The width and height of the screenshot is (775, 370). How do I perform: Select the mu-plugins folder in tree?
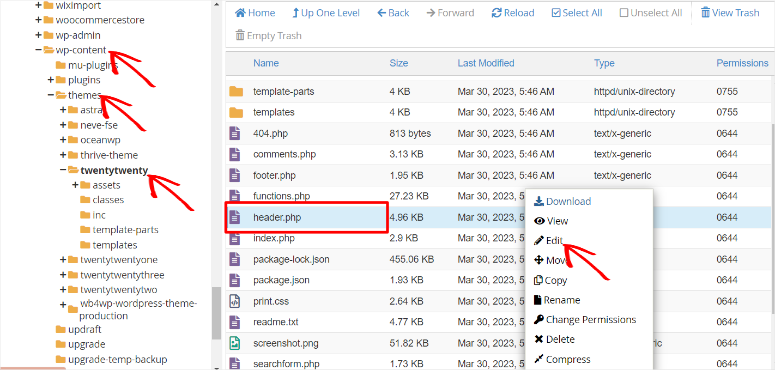point(87,65)
